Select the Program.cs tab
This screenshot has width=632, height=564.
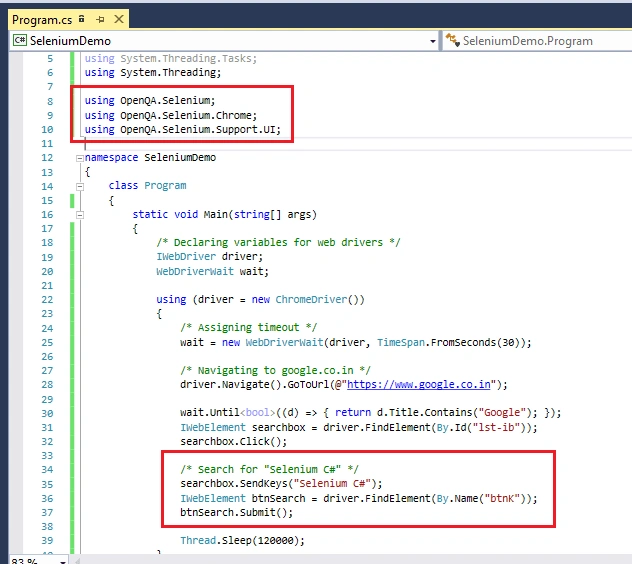click(42, 19)
